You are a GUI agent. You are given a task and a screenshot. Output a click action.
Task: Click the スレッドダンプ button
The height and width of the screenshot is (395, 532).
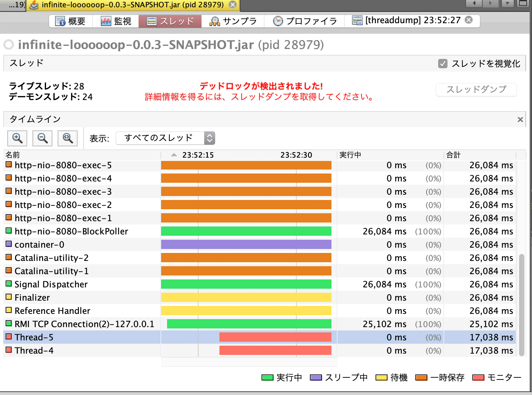coord(476,89)
